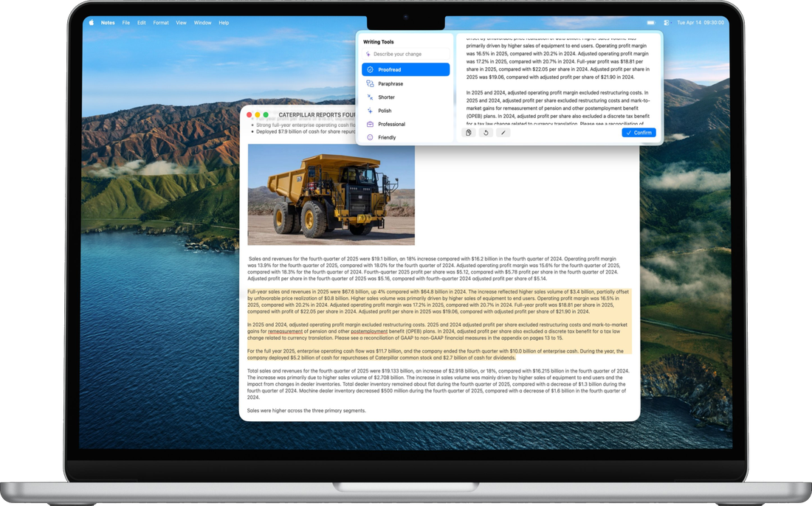Choose the Paraphrase option in Writing Tools
The height and width of the screenshot is (506, 812).
[405, 83]
